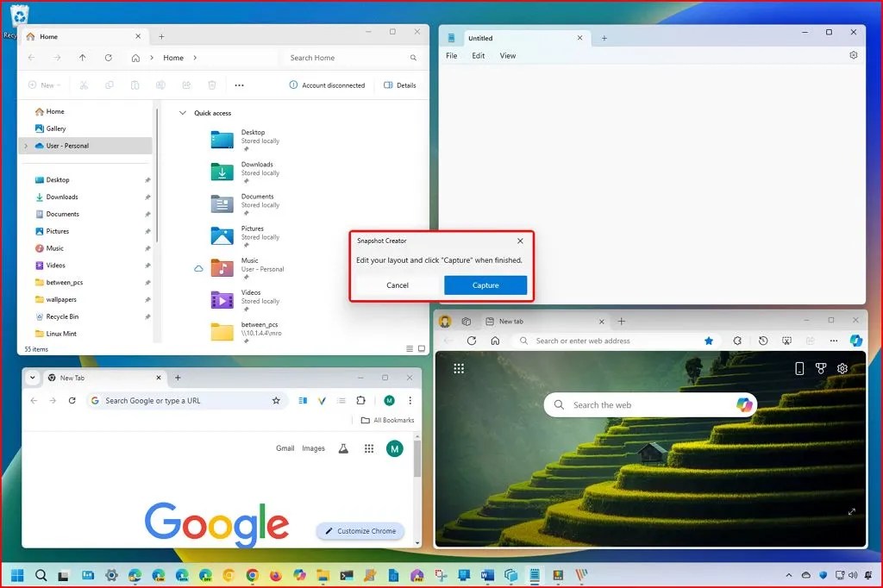Viewport: 883px width, 588px height.
Task: Open the New dropdown in File Explorer
Action: 44,85
